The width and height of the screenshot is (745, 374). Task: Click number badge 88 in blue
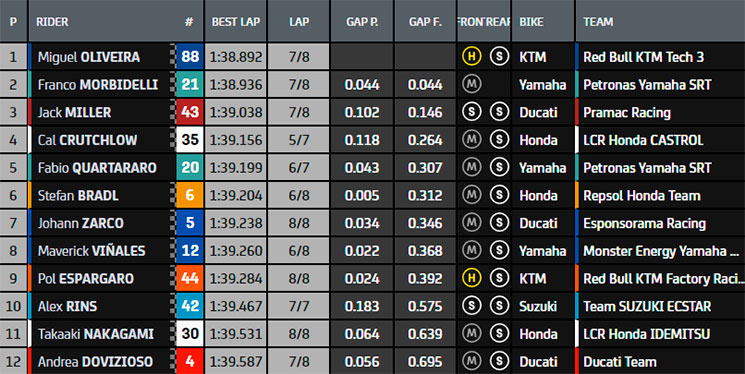pos(190,57)
